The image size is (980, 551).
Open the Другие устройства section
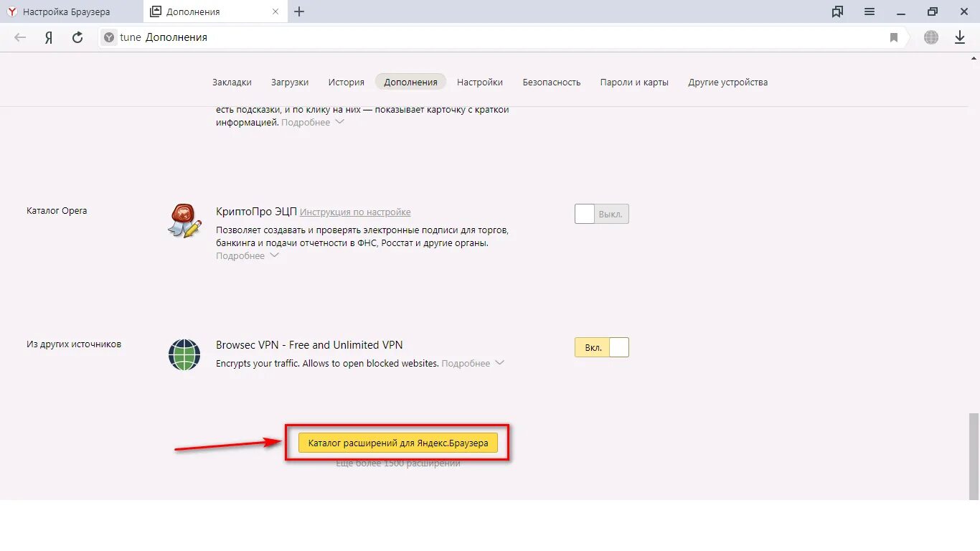tap(728, 82)
